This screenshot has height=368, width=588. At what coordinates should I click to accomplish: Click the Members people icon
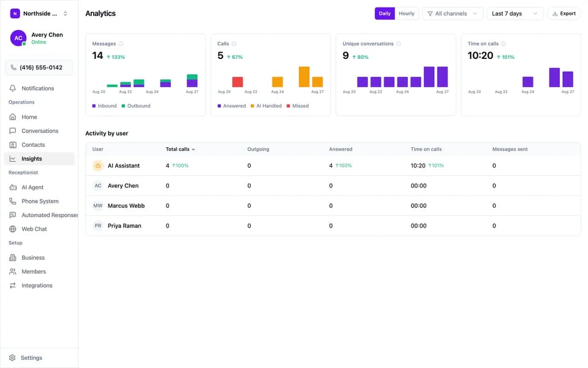click(13, 272)
